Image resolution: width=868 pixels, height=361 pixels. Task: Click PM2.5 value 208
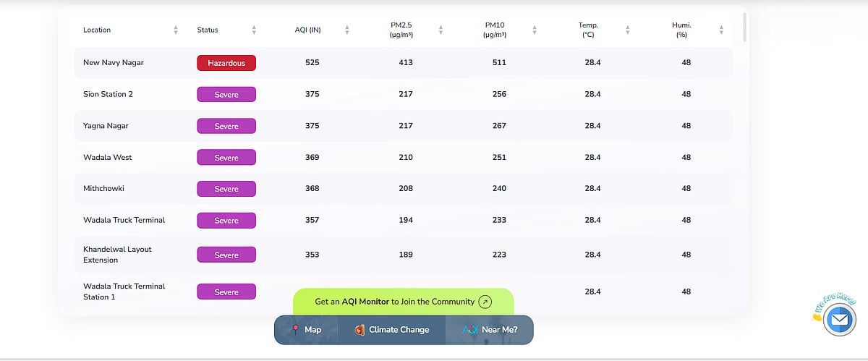pos(406,189)
